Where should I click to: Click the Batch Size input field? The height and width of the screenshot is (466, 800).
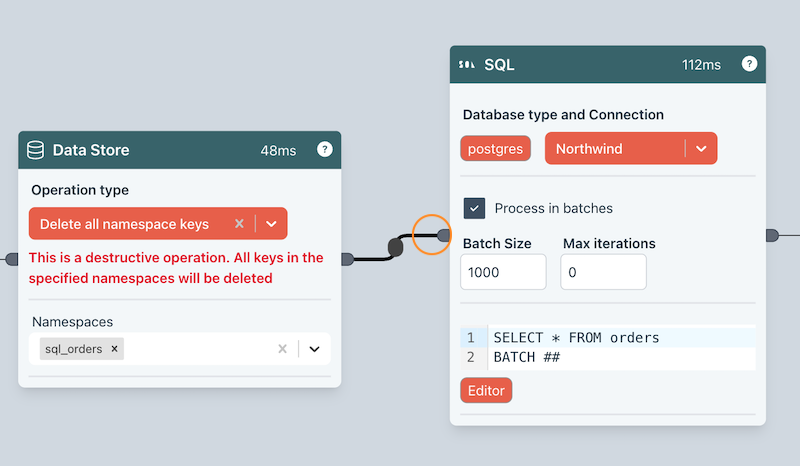[503, 272]
